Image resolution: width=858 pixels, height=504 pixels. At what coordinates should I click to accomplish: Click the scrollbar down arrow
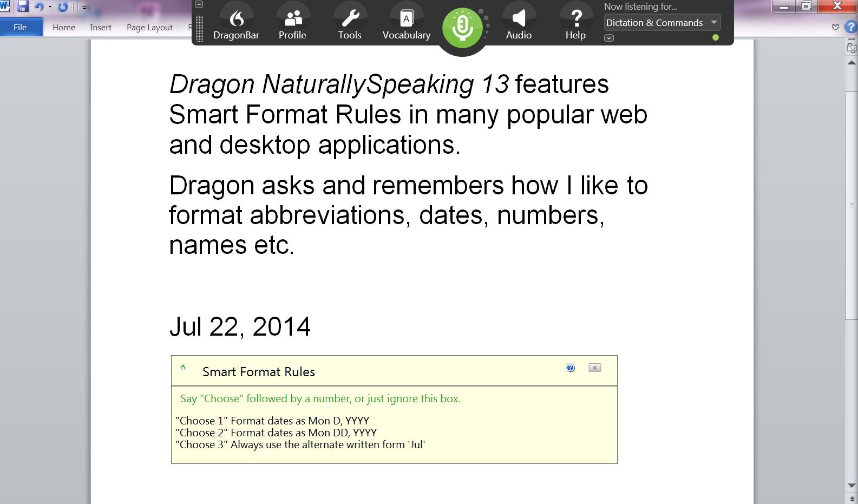pos(852,486)
